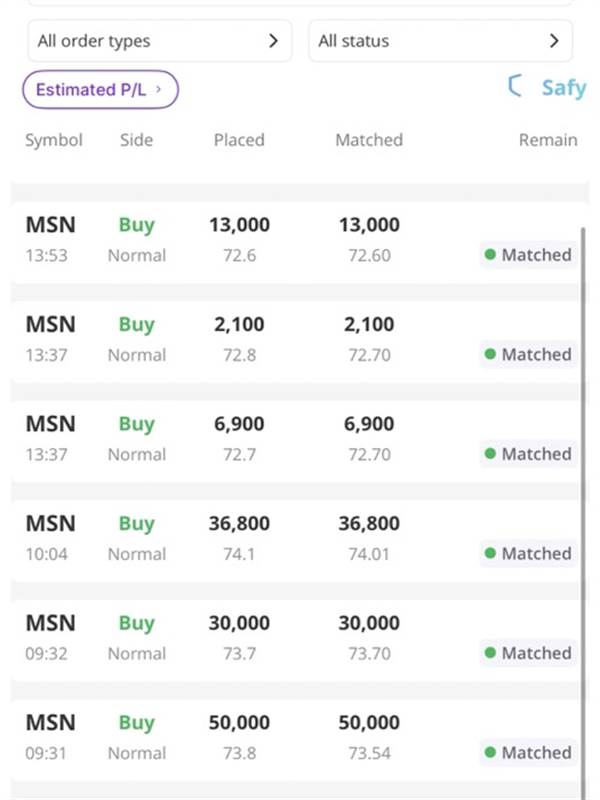Open the All order types dropdown
Image resolution: width=600 pixels, height=800 pixels.
pos(159,41)
